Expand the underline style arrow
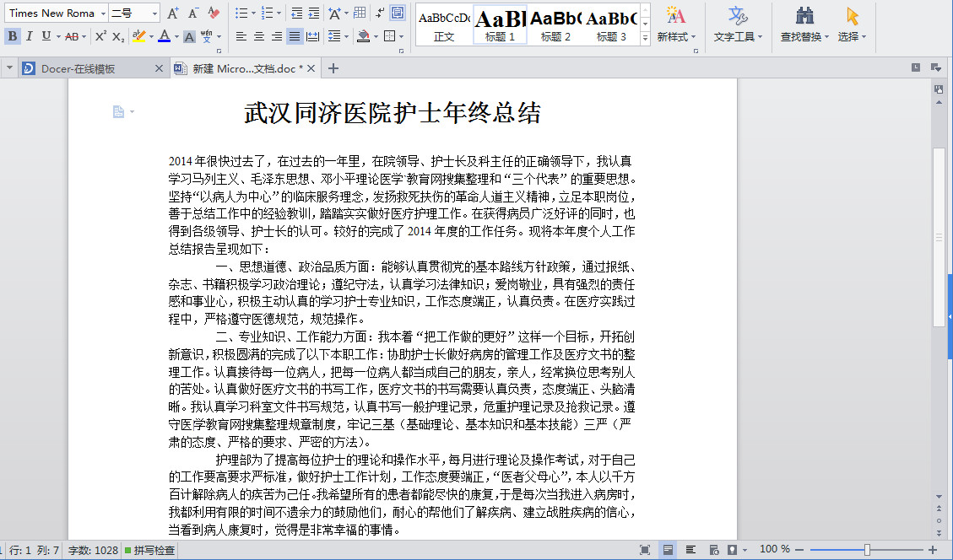 [x=58, y=36]
